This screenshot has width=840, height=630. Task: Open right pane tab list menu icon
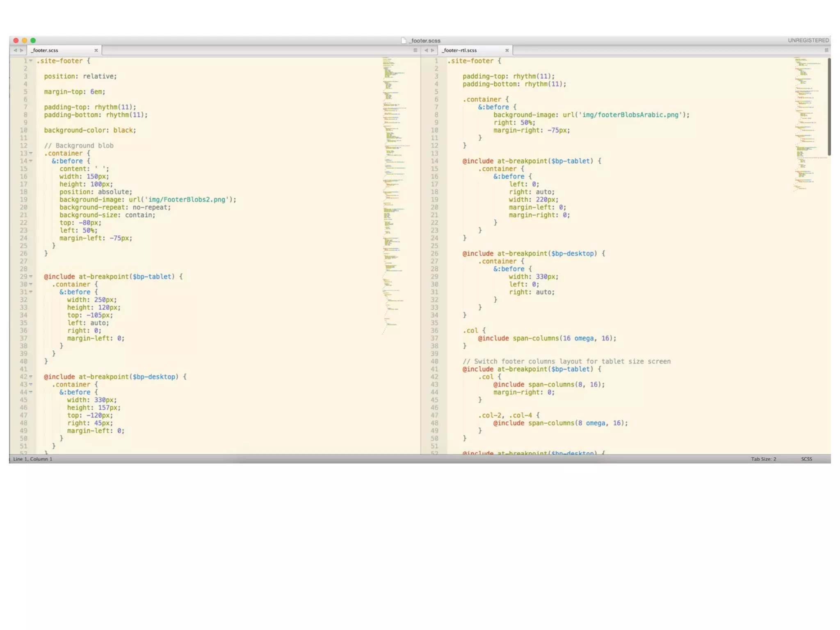pos(826,50)
